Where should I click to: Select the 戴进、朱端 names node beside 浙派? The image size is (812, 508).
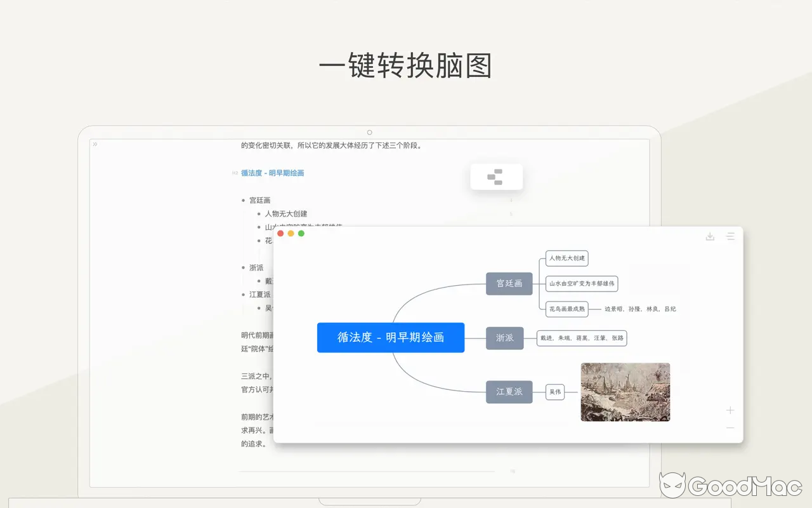[582, 338]
